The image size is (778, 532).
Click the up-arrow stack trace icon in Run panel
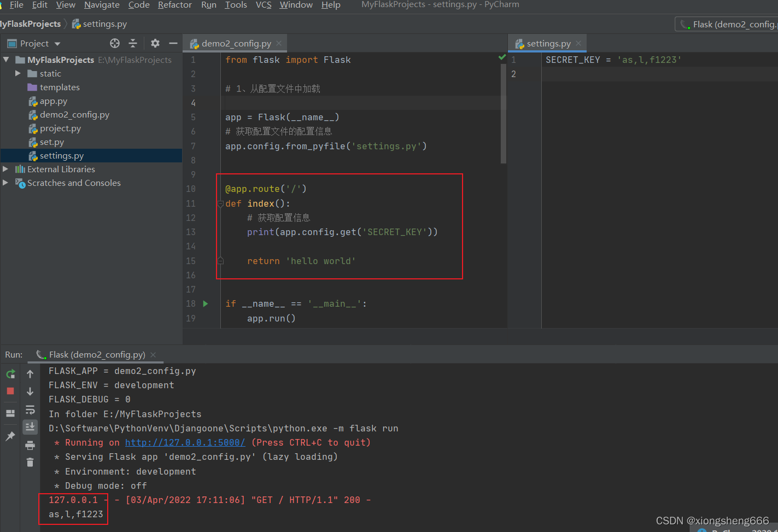(x=30, y=374)
